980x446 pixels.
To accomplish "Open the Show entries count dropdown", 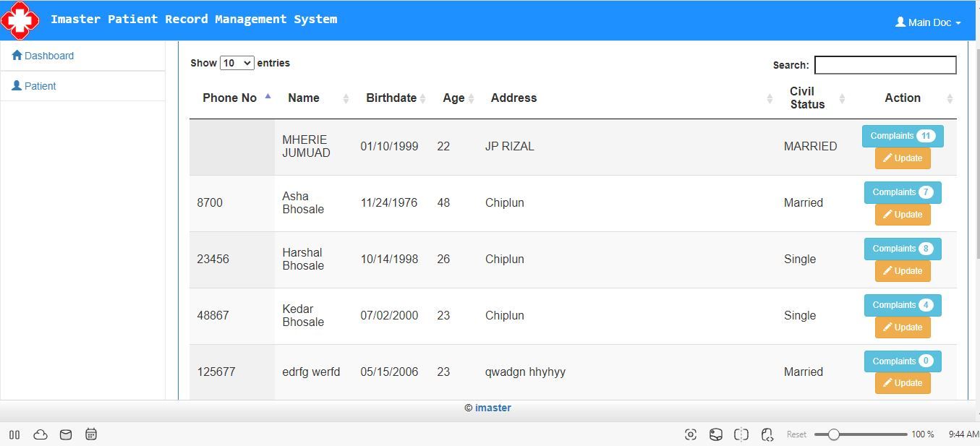I will [237, 63].
